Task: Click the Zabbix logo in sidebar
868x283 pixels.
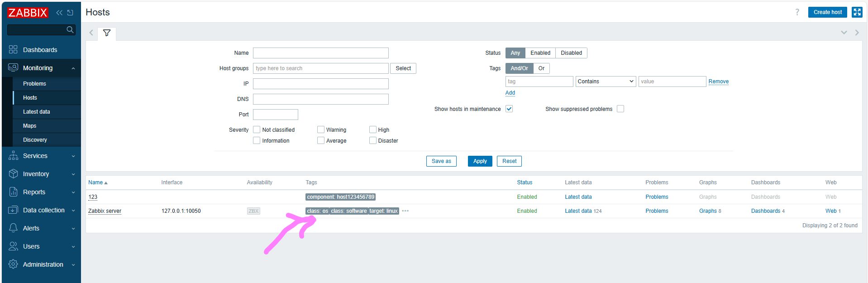Action: click(28, 13)
